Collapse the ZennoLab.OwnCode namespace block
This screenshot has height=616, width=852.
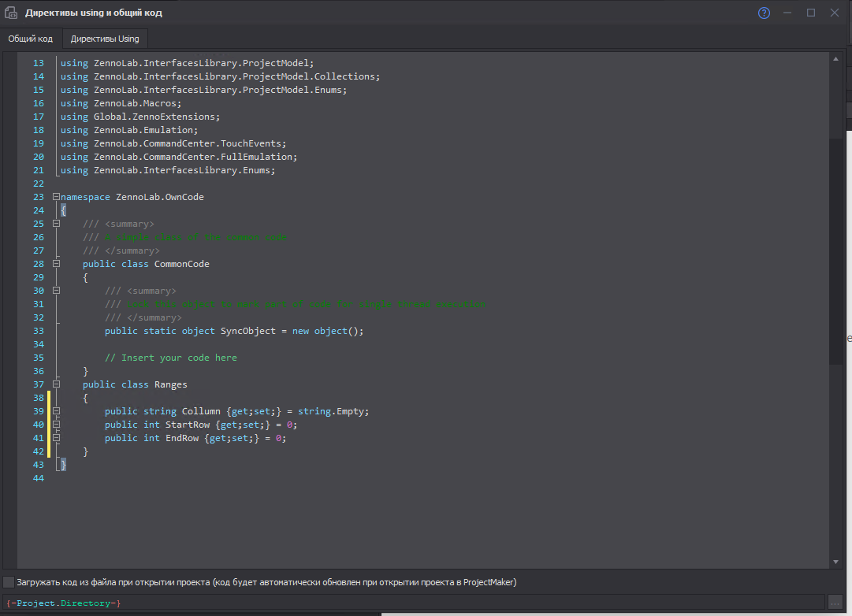click(x=56, y=197)
